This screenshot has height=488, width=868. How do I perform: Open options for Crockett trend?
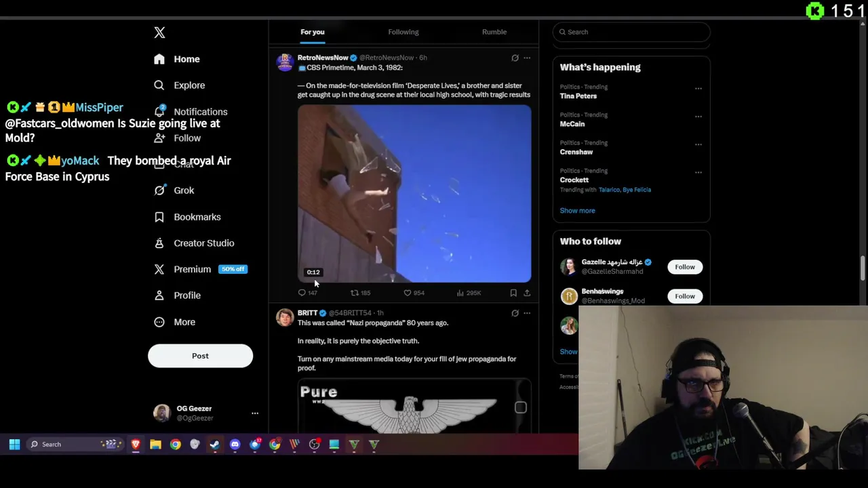click(x=698, y=172)
